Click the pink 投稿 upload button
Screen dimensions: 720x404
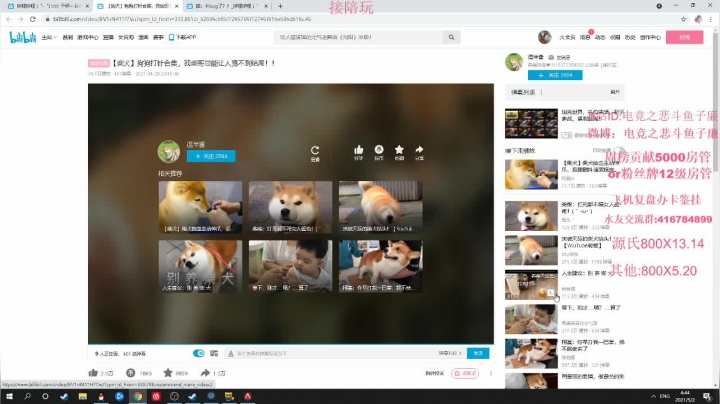point(684,37)
